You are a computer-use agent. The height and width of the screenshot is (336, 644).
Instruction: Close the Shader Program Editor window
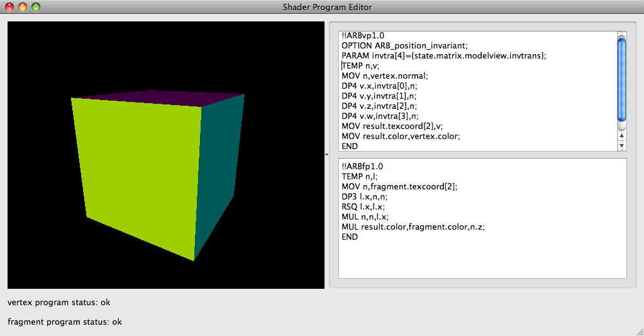coord(9,7)
